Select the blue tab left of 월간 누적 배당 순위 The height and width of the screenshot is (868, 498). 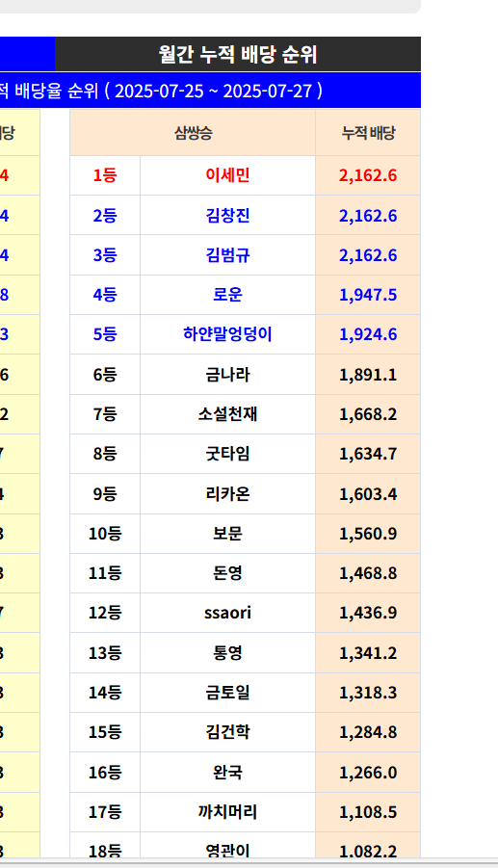click(27, 54)
